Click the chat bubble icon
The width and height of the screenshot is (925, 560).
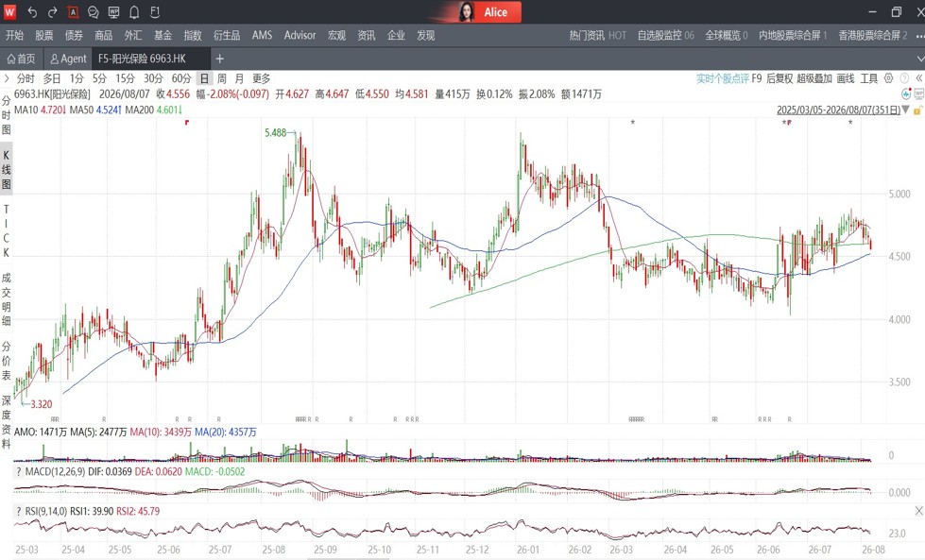coord(94,11)
